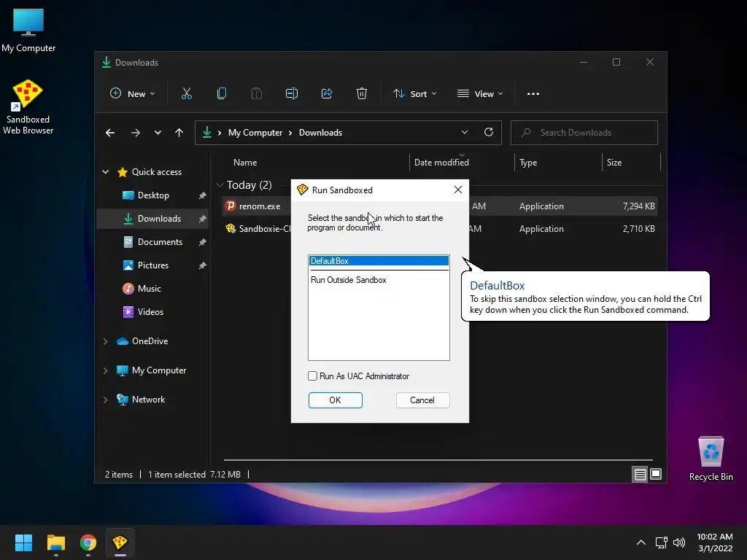Collapse the Today (2) group

tap(220, 184)
